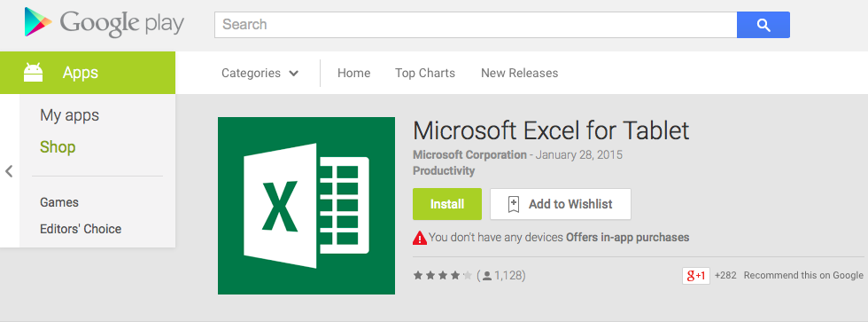Open My apps in the sidebar
The width and height of the screenshot is (868, 322).
tap(70, 115)
